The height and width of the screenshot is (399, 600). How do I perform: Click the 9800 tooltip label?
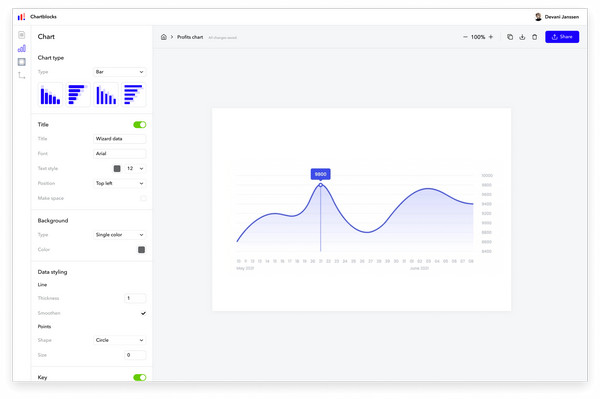pyautogui.click(x=321, y=174)
